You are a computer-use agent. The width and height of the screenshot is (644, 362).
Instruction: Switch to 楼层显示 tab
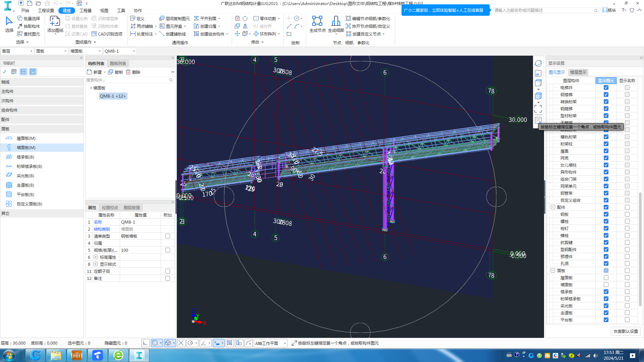pyautogui.click(x=578, y=72)
